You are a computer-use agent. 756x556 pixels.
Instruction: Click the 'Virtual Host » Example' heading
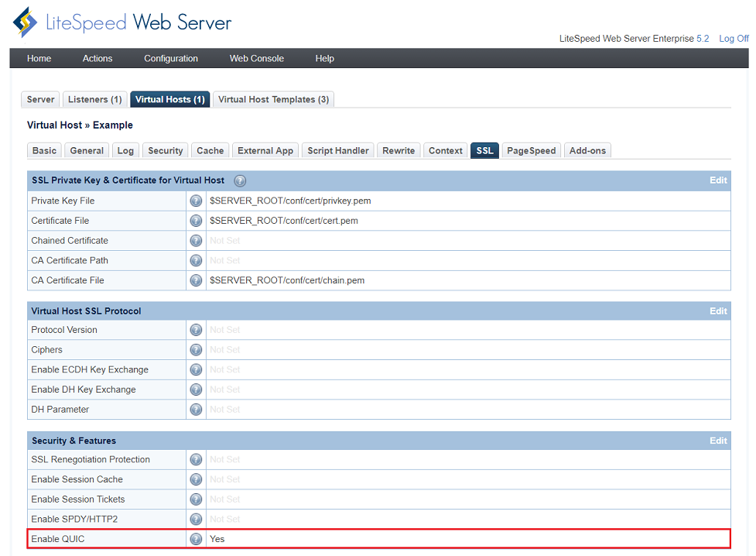[x=80, y=125]
